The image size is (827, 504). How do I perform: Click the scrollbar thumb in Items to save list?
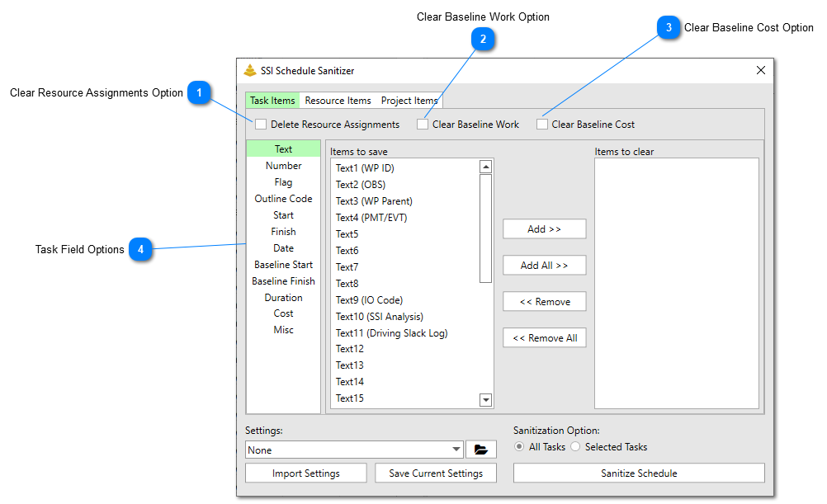click(x=486, y=228)
